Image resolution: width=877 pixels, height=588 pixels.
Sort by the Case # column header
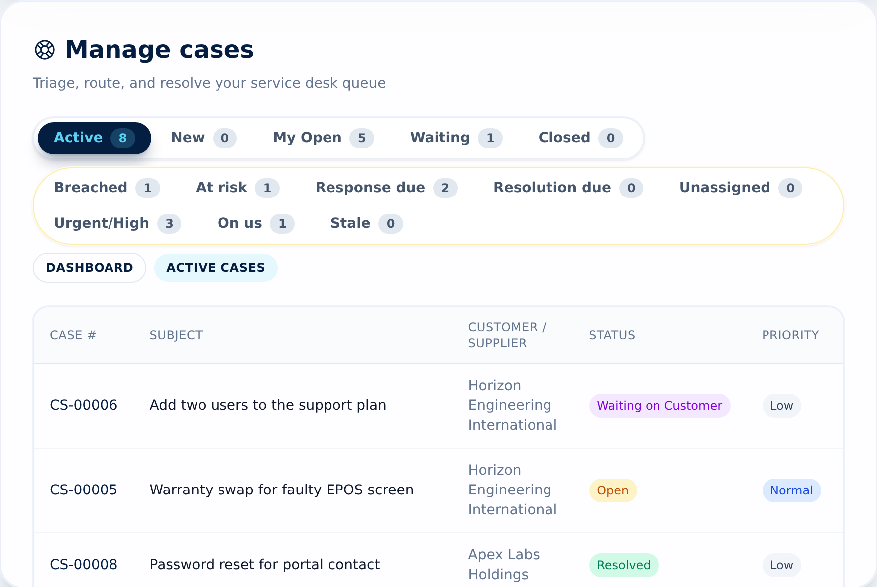(73, 335)
